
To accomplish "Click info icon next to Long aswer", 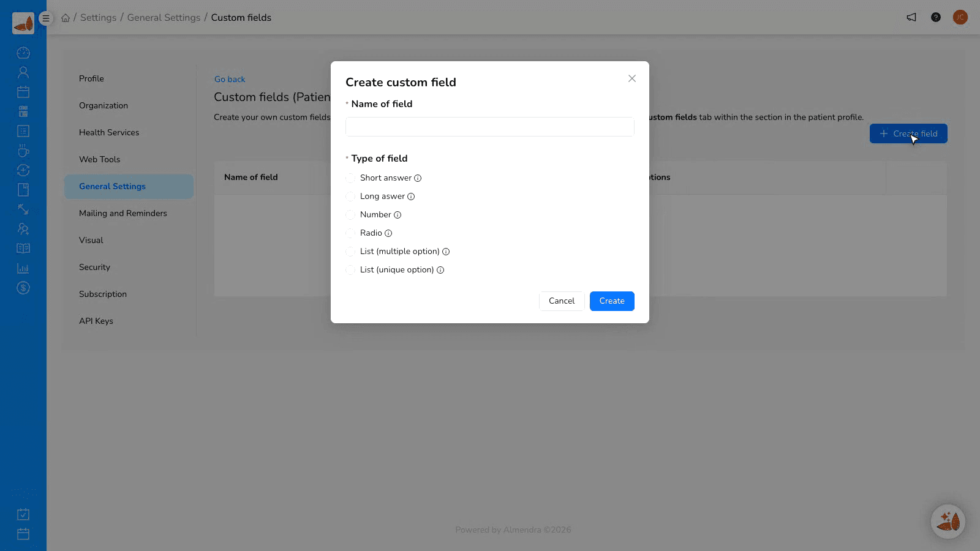I will click(411, 197).
